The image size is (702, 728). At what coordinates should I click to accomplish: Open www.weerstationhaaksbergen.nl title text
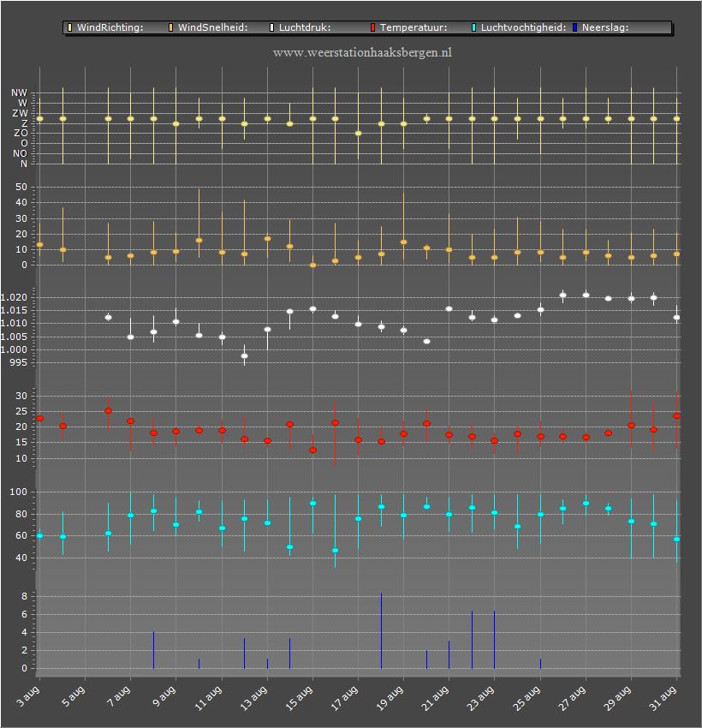[362, 52]
